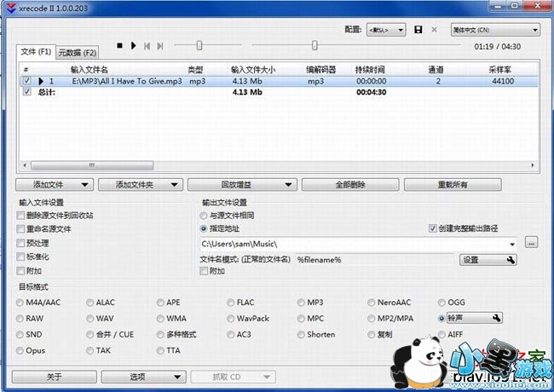Enable 预处理 checkbox
The height and width of the screenshot is (392, 554).
(x=20, y=243)
